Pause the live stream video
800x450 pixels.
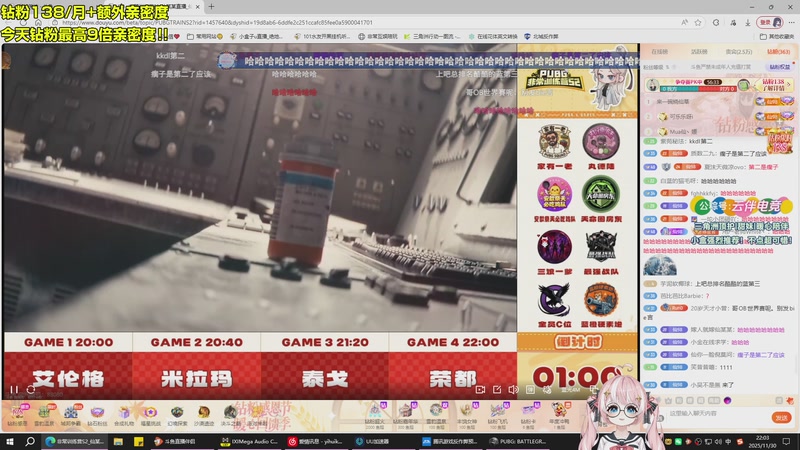point(13,389)
